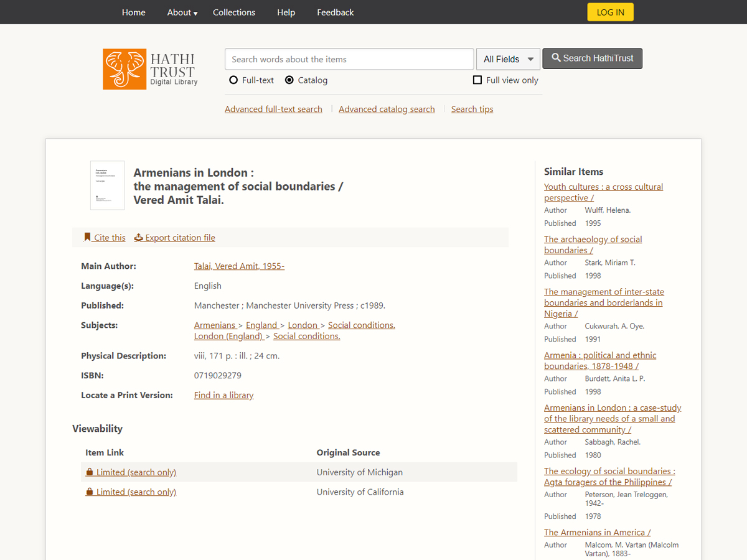The width and height of the screenshot is (747, 560).
Task: Open the book cover thumbnail
Action: click(107, 185)
